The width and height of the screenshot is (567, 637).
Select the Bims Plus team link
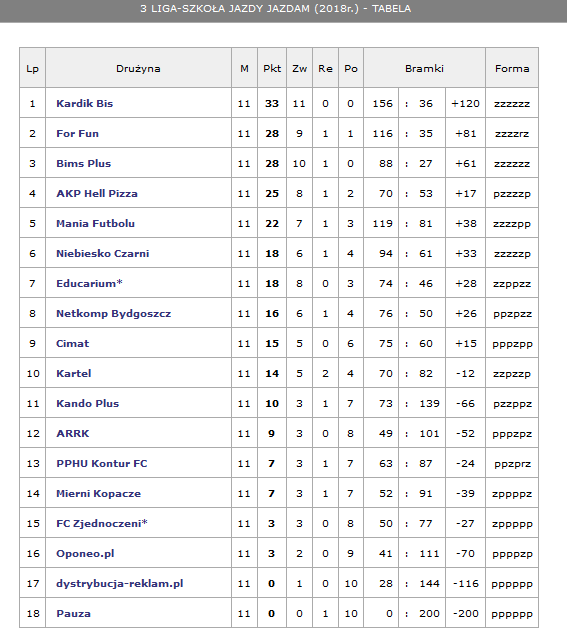pyautogui.click(x=84, y=164)
